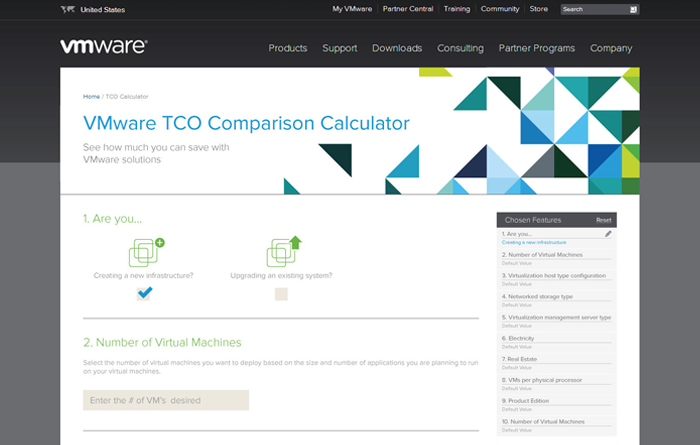Open the Support menu
700x445 pixels.
click(x=340, y=48)
